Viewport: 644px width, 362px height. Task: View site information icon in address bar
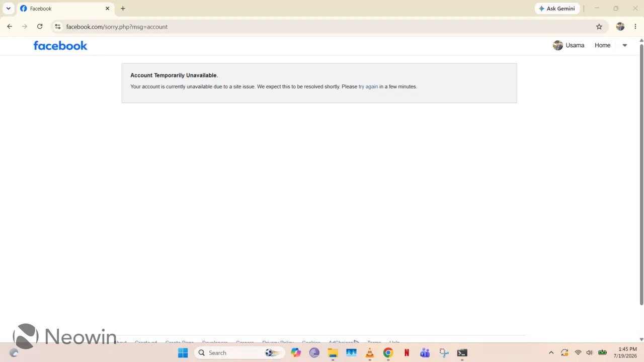coord(57,27)
